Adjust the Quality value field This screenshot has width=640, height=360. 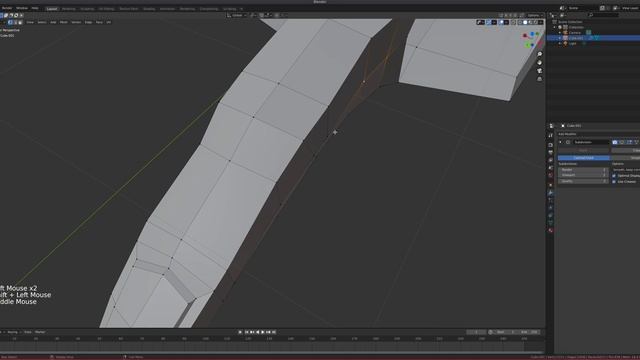click(x=583, y=181)
